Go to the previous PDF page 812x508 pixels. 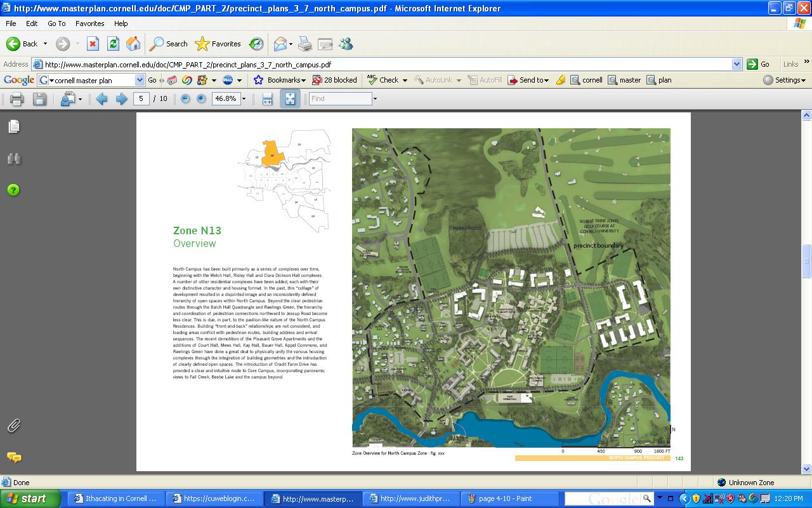[101, 98]
